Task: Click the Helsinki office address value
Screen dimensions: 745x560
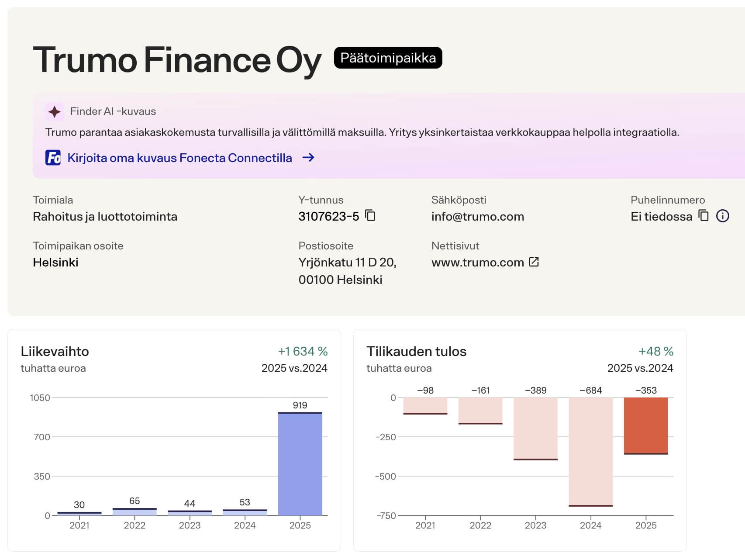Action: point(55,262)
